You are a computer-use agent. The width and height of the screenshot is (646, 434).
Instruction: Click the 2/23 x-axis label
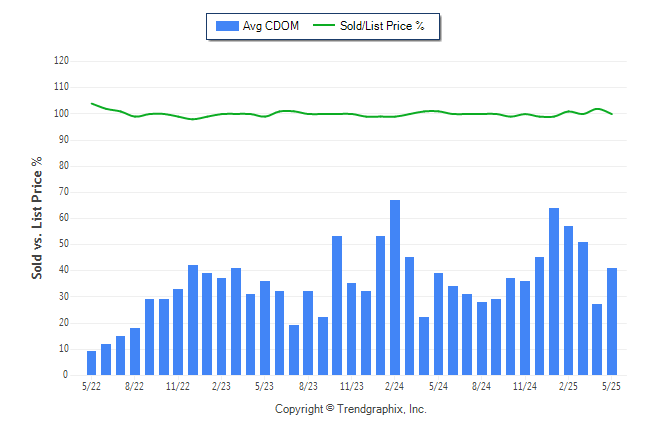[x=221, y=386]
